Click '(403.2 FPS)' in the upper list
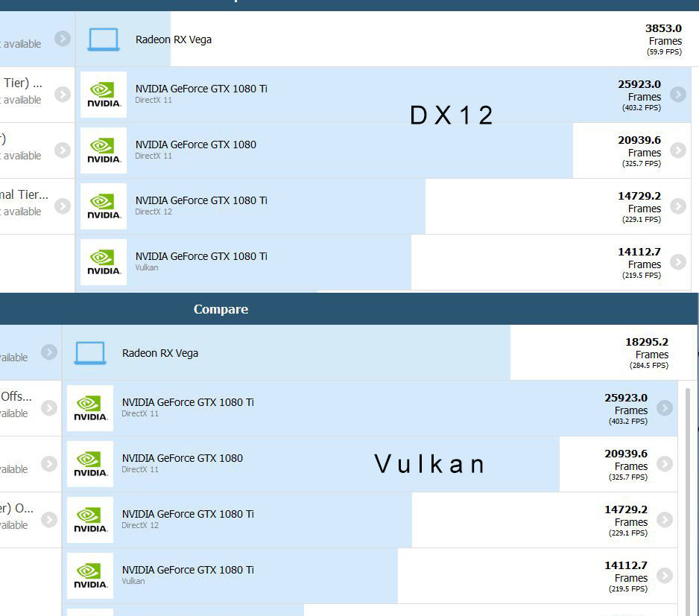The width and height of the screenshot is (699, 616). click(x=642, y=107)
